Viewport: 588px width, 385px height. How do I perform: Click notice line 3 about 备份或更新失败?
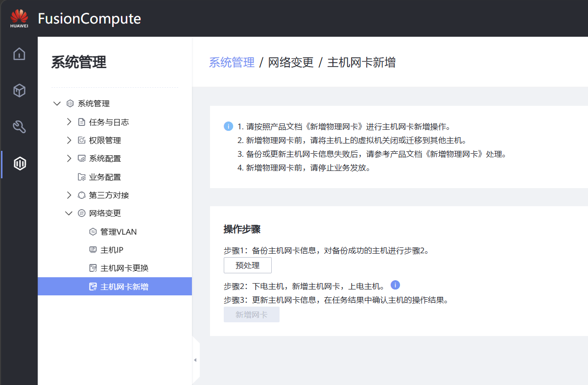click(372, 154)
